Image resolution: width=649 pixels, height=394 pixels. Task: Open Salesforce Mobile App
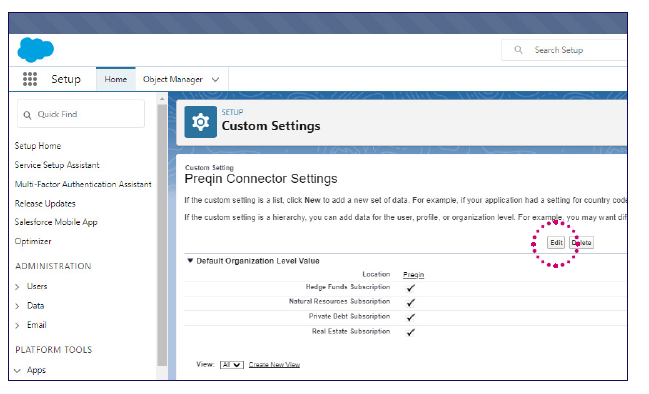pyautogui.click(x=56, y=222)
